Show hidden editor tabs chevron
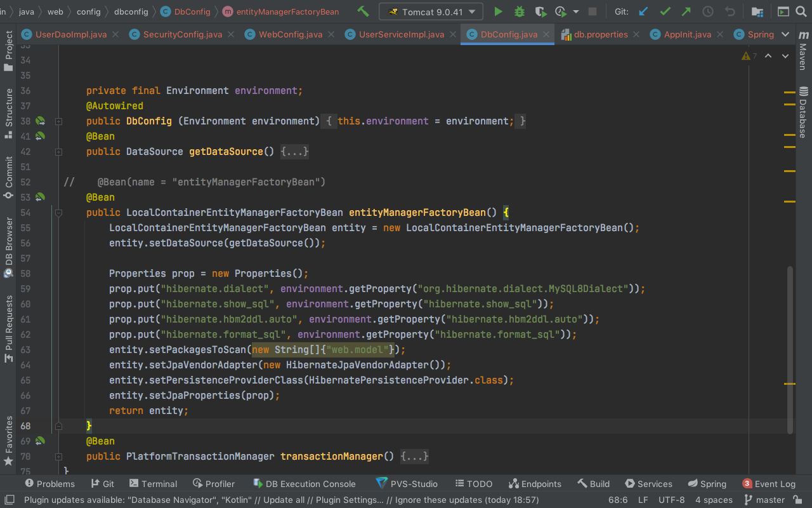812x508 pixels. (785, 34)
